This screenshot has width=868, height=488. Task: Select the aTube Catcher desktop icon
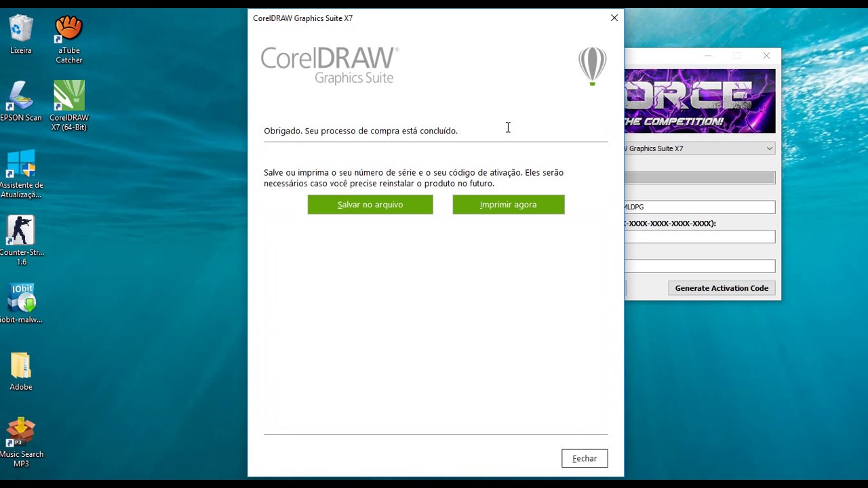click(68, 39)
